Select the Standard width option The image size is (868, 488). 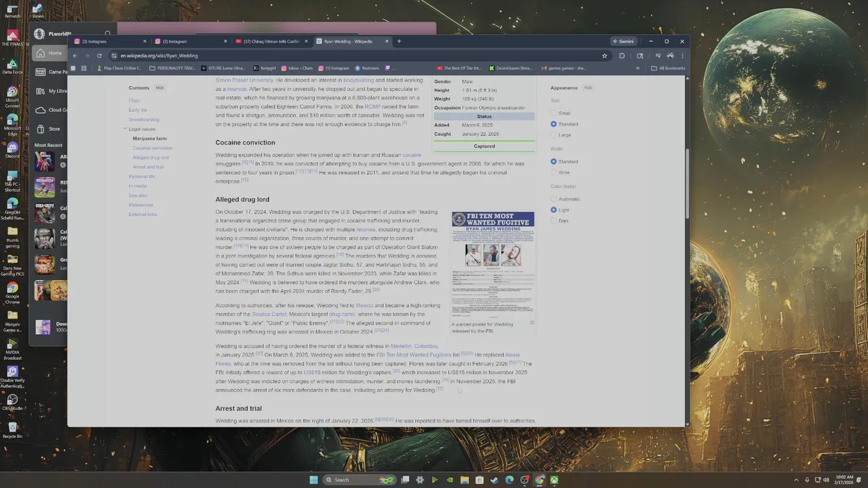click(554, 161)
